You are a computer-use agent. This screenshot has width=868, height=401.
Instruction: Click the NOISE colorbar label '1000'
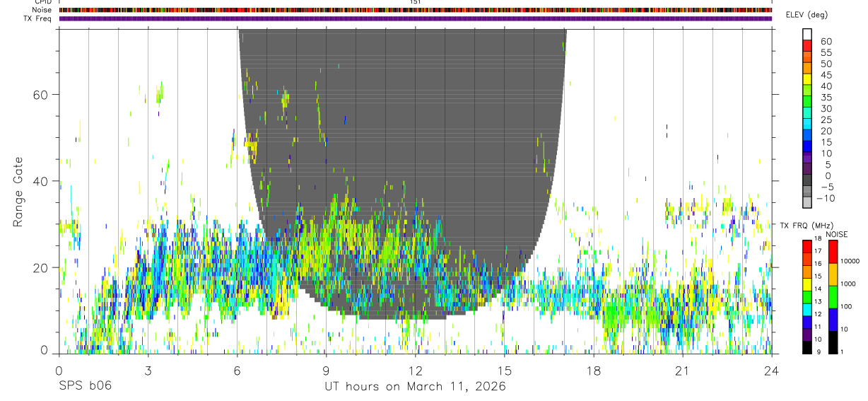click(849, 284)
